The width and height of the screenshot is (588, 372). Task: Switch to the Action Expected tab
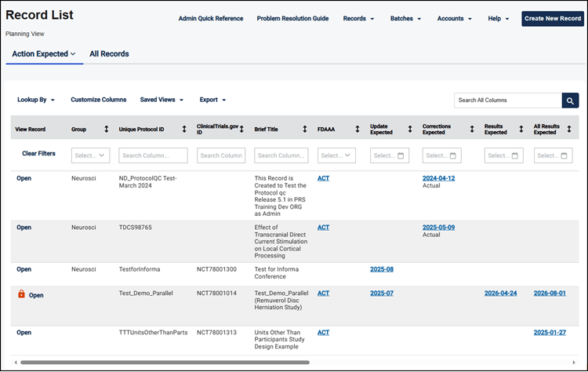click(44, 54)
